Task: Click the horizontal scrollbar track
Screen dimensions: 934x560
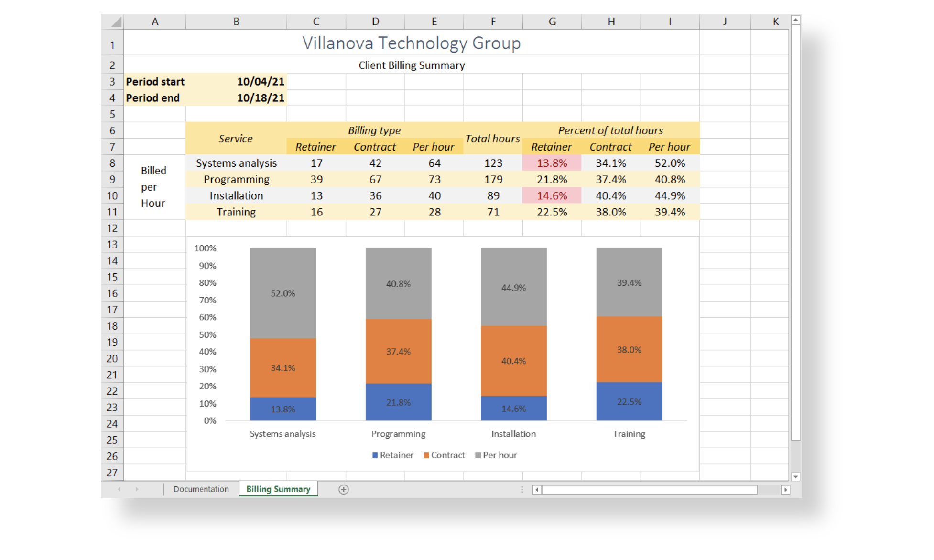Action: click(x=769, y=490)
